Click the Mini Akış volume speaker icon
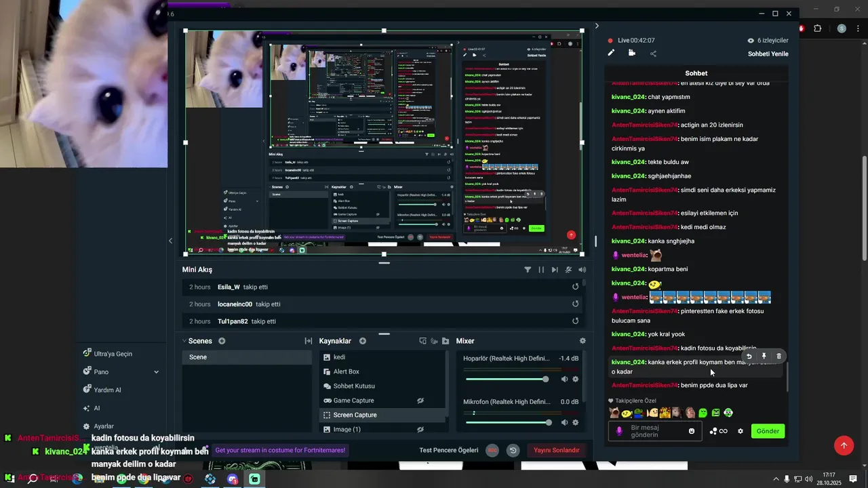The height and width of the screenshot is (488, 868). pos(582,270)
